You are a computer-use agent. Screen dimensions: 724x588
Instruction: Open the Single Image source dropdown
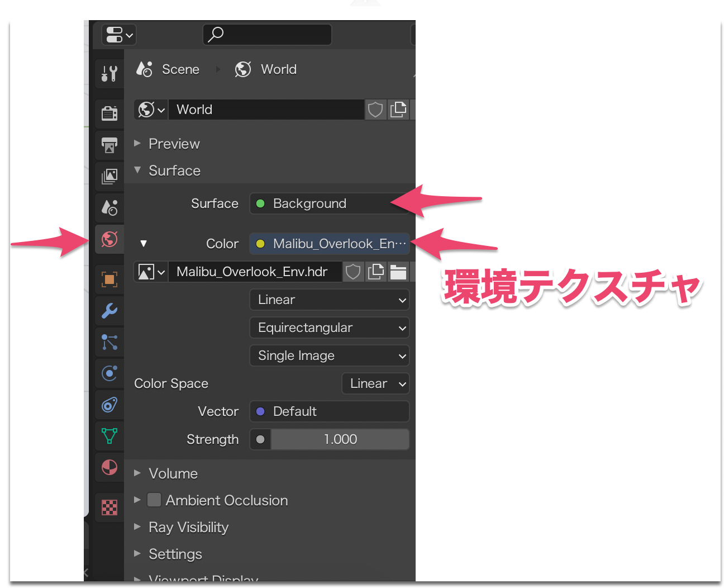330,355
